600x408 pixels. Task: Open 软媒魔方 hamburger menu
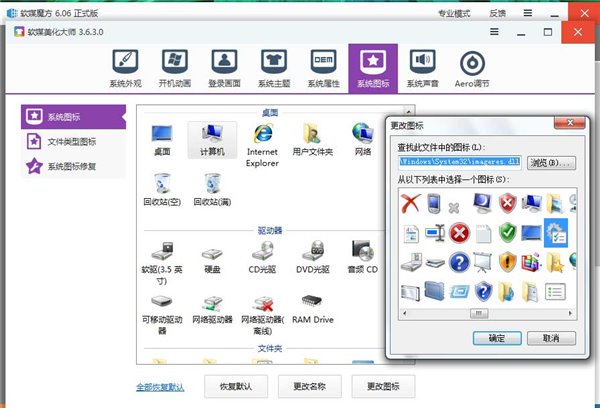tap(528, 13)
